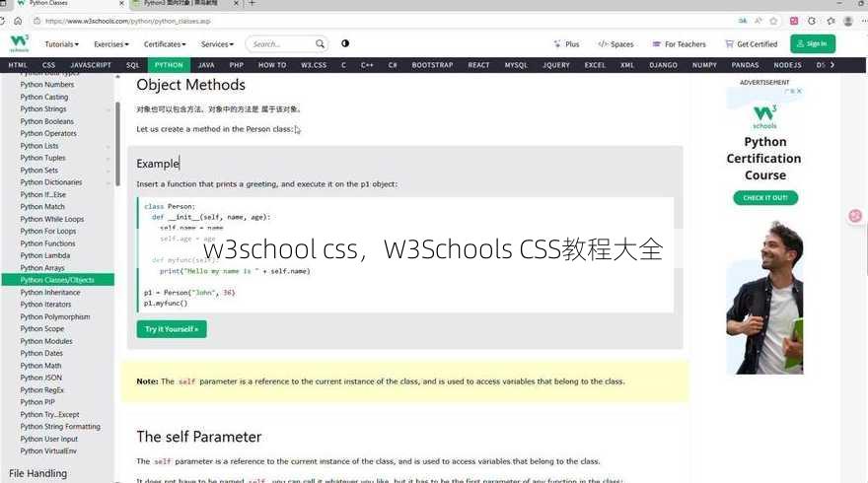
Task: Open Python Operators in sidebar
Action: pos(48,133)
